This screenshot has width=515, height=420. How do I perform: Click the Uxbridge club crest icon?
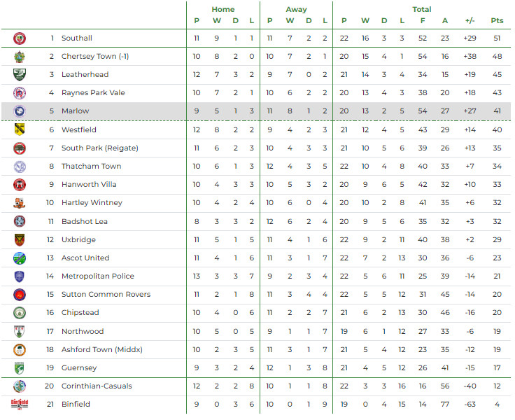point(20,239)
